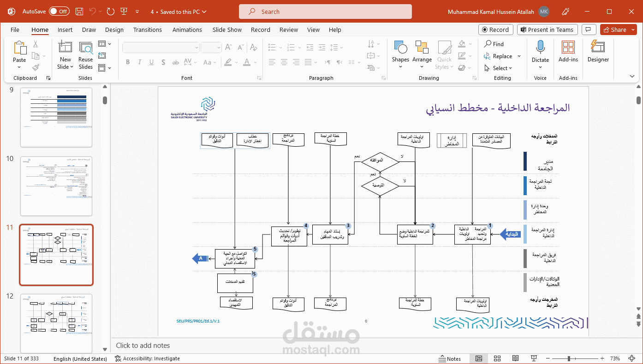Image resolution: width=643 pixels, height=364 pixels.
Task: Switch to Slide Sorter view
Action: pyautogui.click(x=497, y=358)
